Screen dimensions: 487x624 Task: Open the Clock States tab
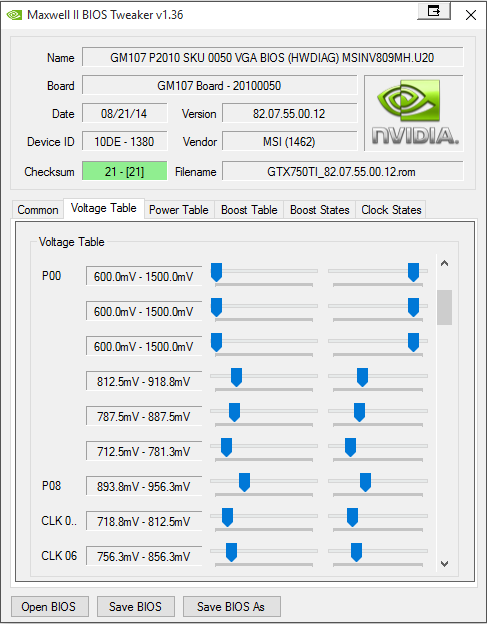click(x=391, y=210)
